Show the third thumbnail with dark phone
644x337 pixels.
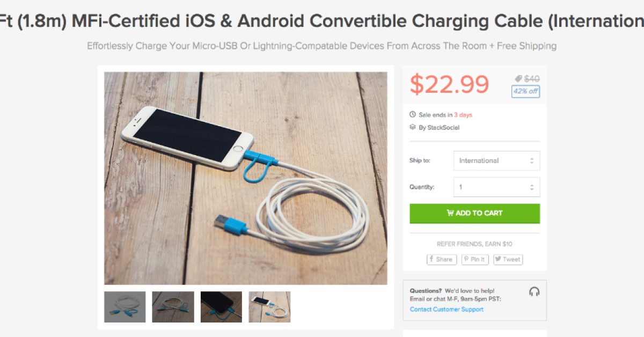click(221, 307)
